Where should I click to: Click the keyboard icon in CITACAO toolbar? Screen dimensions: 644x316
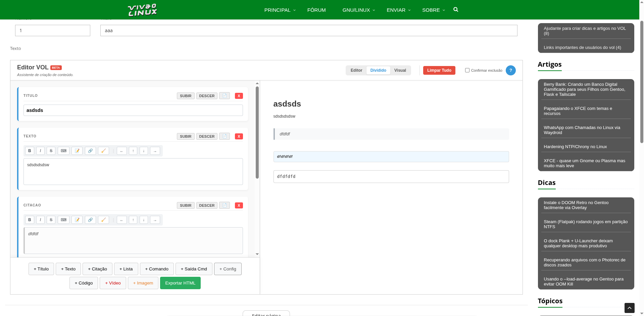pos(63,220)
